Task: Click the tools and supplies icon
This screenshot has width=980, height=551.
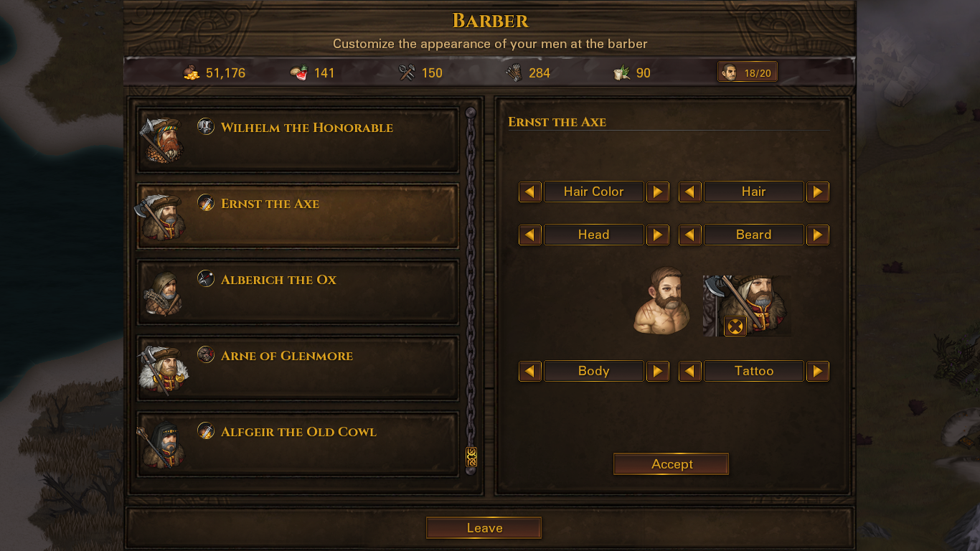Action: coord(407,72)
